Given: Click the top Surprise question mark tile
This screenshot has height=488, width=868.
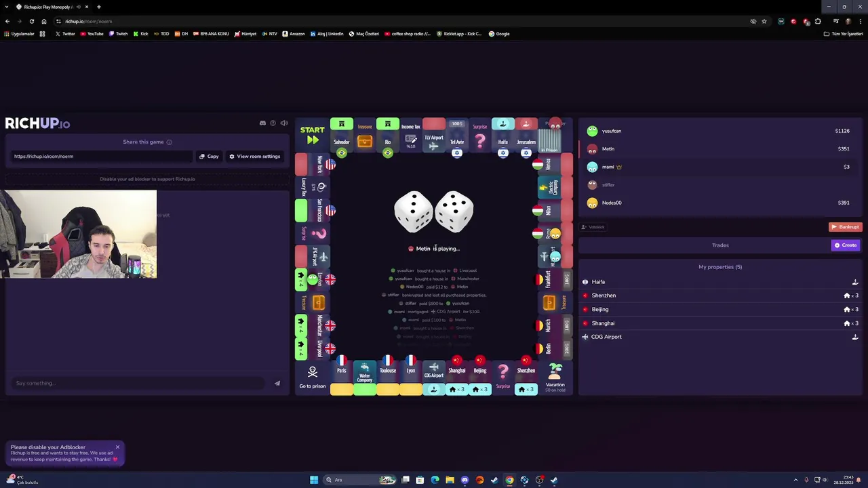Looking at the screenshot, I should click(x=480, y=135).
